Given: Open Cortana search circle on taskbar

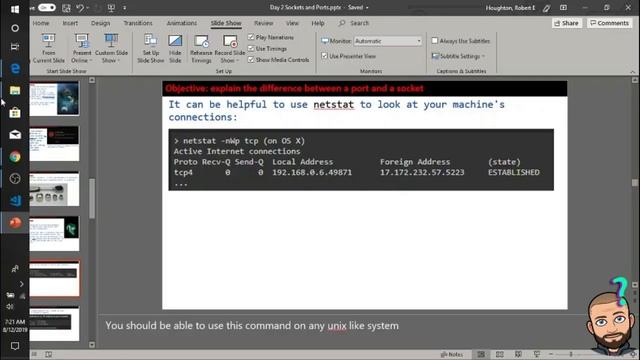Looking at the screenshot, I should pyautogui.click(x=15, y=28).
